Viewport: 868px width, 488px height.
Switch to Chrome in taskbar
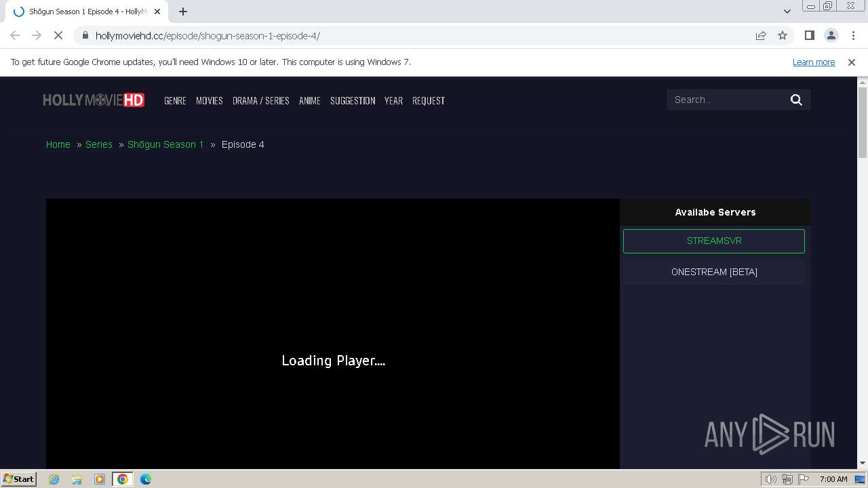pyautogui.click(x=123, y=479)
